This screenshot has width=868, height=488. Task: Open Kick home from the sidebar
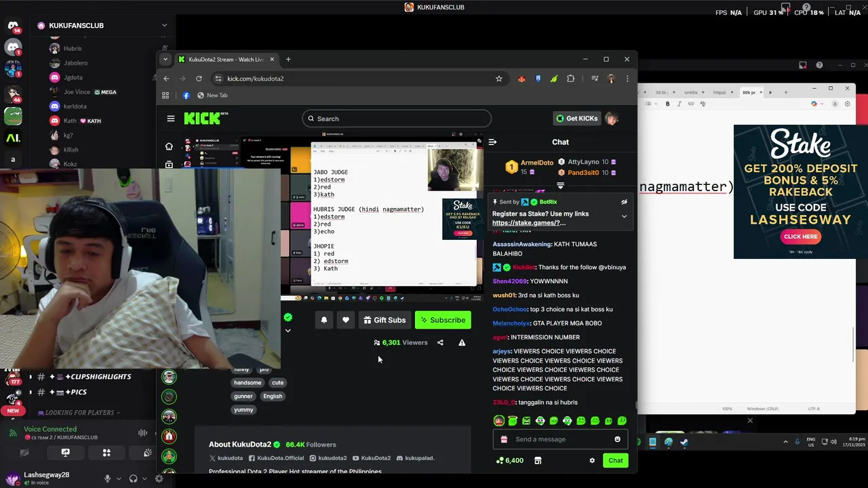[x=169, y=146]
